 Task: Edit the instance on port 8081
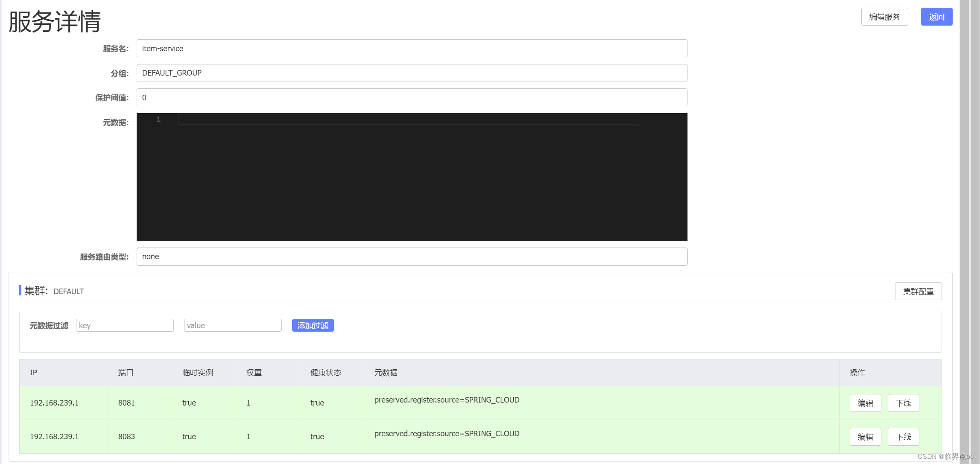tap(865, 403)
